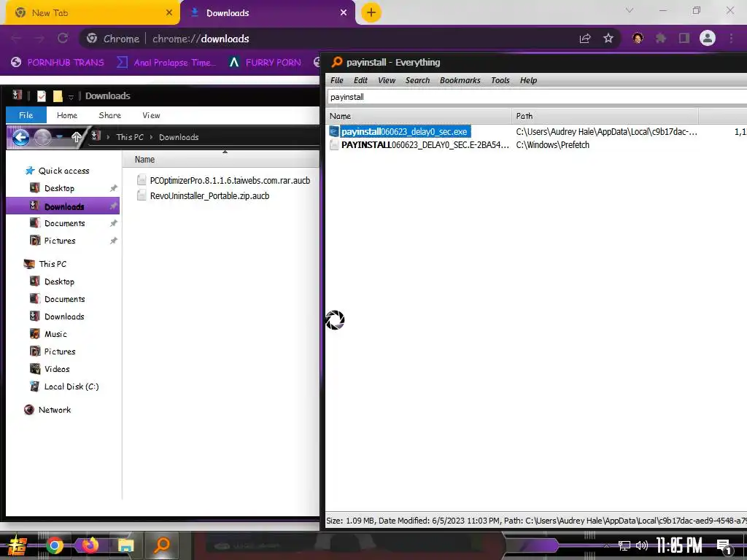Screen dimensions: 747x560
Task: Click the Everything search taskbar icon
Action: [163, 545]
